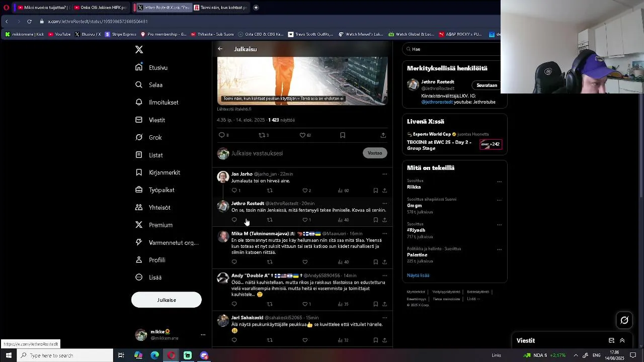Open more options on Mika M's reply
Screen dimensions: 644x362
click(384, 233)
